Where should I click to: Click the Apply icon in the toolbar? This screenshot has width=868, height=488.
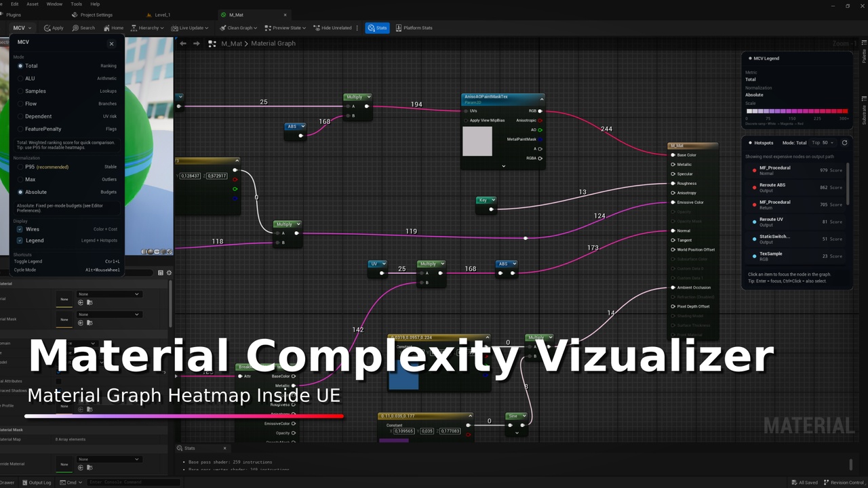47,28
